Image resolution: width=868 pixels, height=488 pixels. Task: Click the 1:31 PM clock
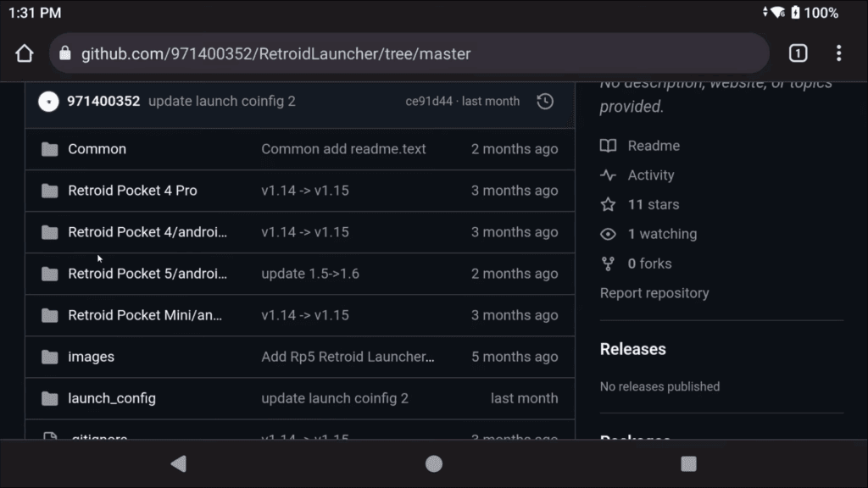pos(35,12)
